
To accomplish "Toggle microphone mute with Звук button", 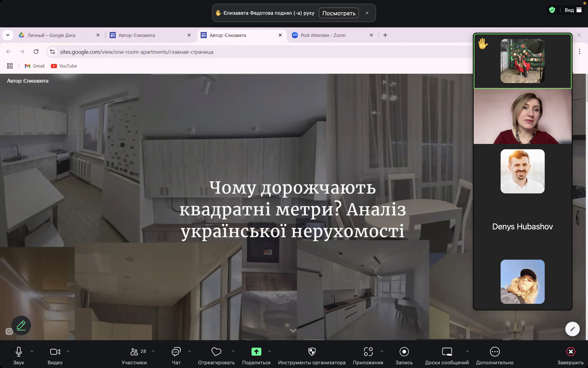I will tap(19, 352).
